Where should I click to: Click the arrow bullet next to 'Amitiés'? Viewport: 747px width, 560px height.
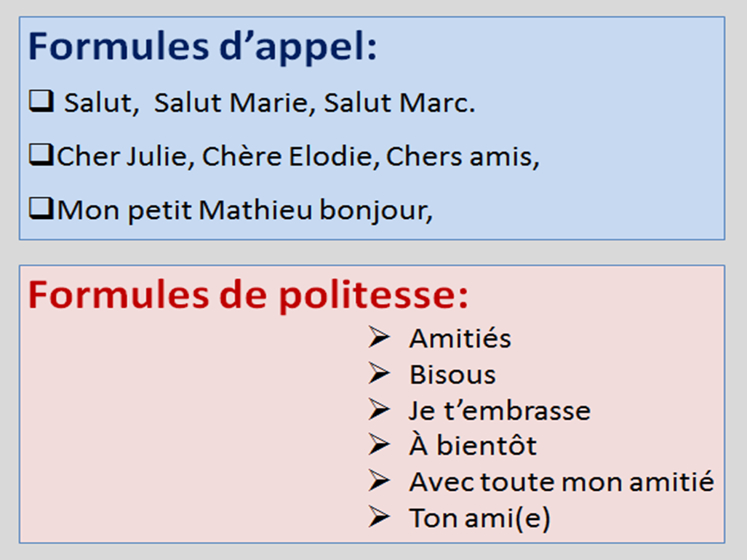click(379, 337)
